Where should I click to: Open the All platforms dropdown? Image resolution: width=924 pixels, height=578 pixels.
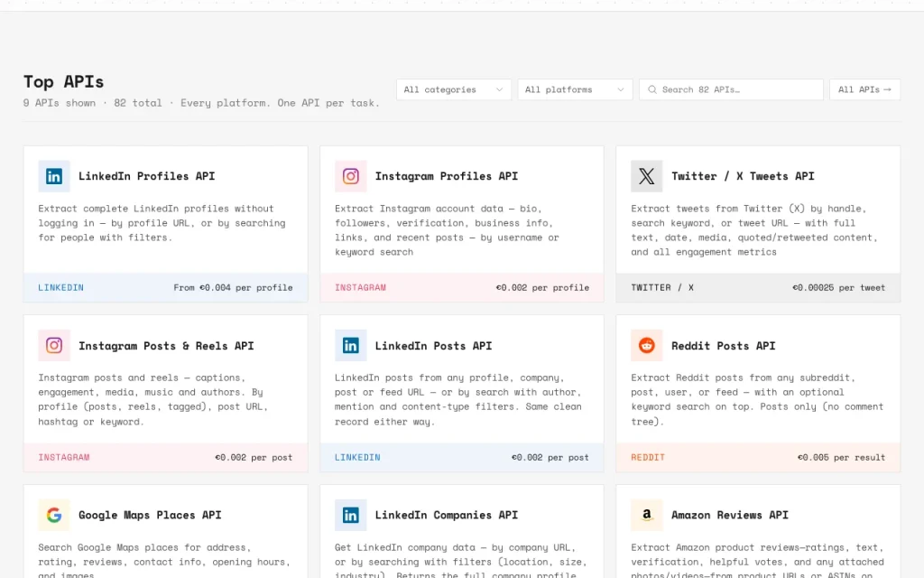tap(575, 89)
